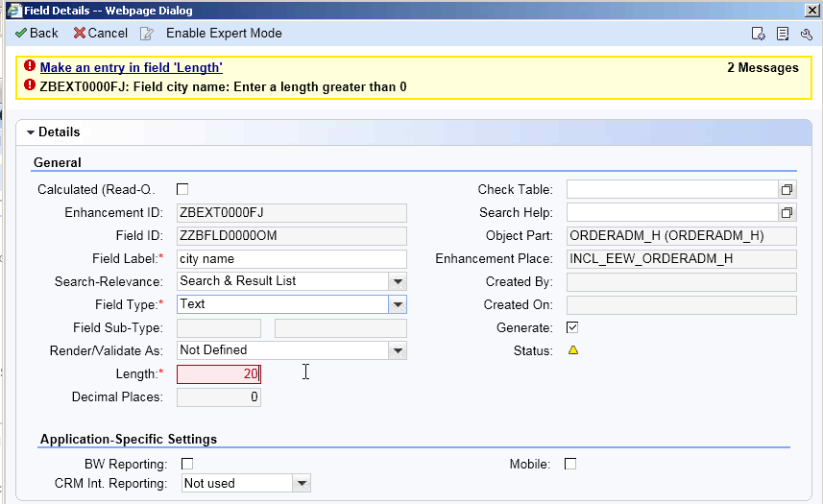The height and width of the screenshot is (504, 823).
Task: Open the Search-Relevance dropdown
Action: 398,281
